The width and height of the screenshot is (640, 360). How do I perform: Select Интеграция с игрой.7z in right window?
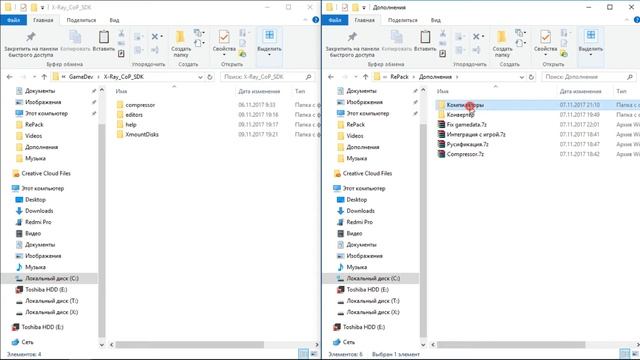coord(476,134)
